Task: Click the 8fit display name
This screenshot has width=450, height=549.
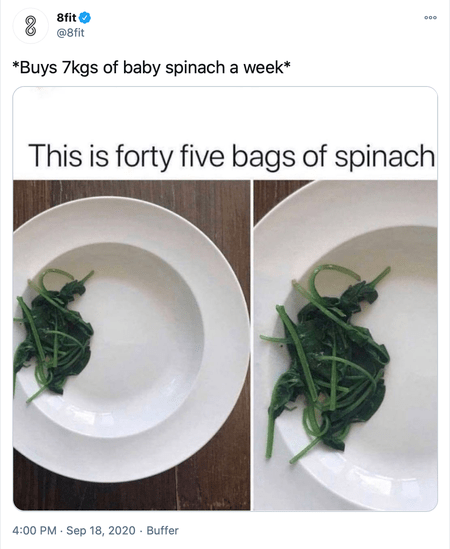Action: (x=66, y=17)
